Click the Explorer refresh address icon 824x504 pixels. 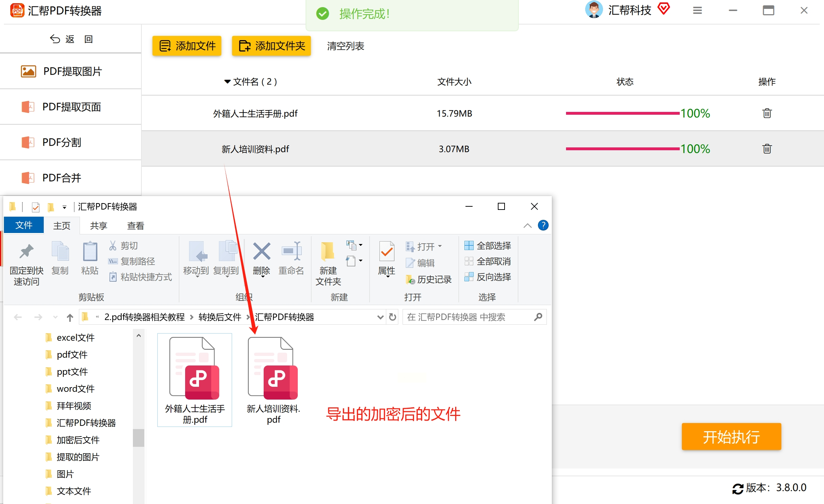[x=392, y=317]
